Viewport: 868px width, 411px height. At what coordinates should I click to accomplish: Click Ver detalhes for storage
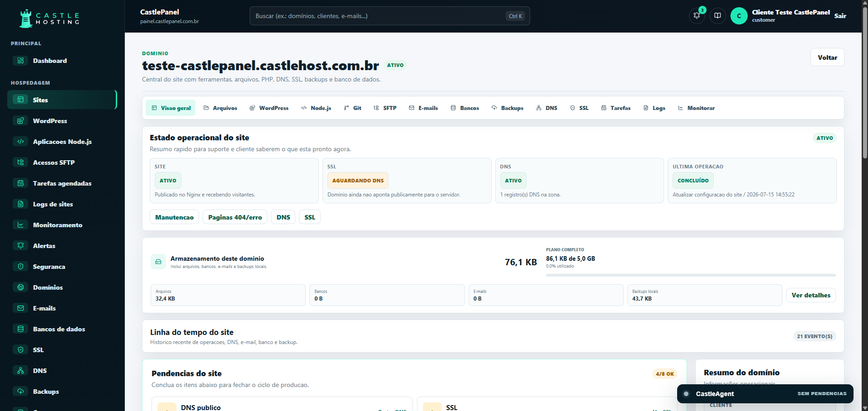point(811,295)
